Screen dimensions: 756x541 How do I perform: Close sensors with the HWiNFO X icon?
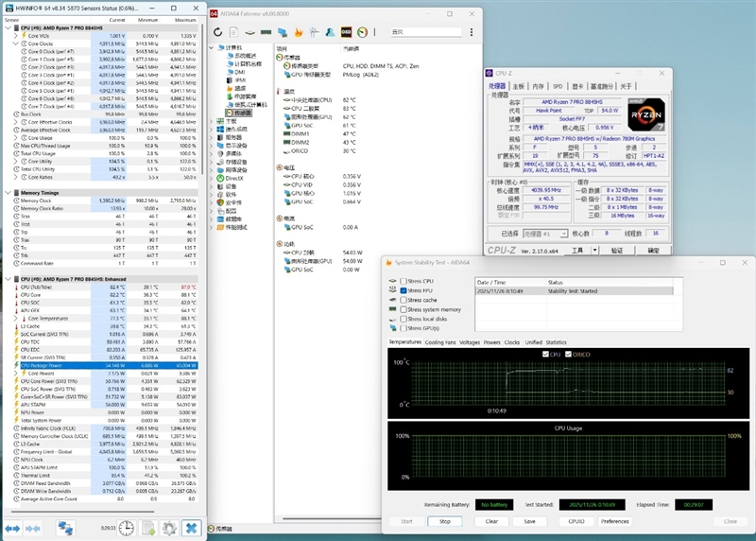coord(192,528)
